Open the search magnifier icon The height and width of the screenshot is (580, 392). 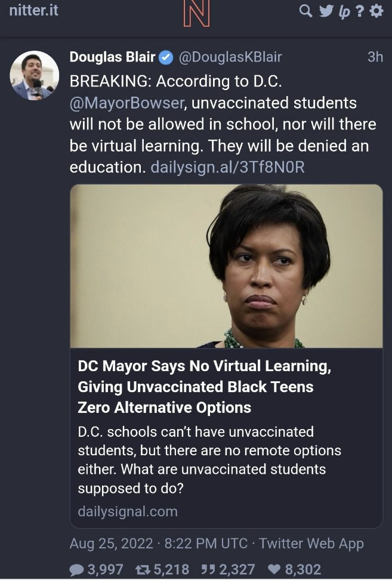tap(305, 11)
